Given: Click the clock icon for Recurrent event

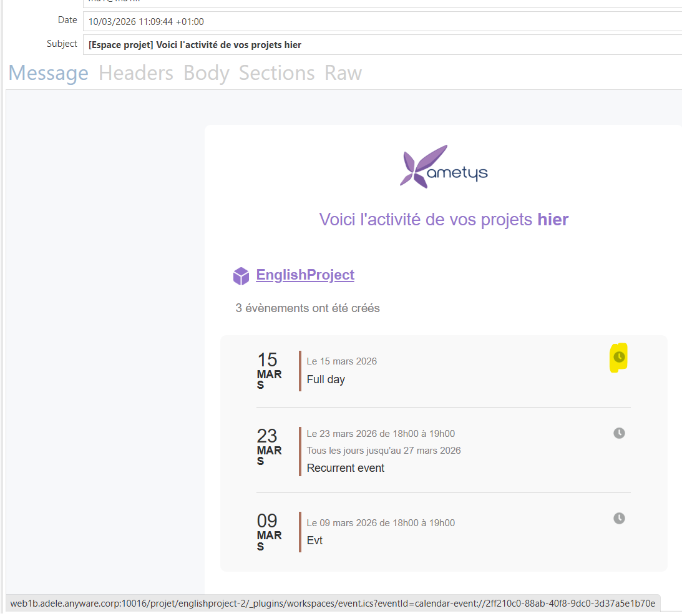Looking at the screenshot, I should [618, 433].
